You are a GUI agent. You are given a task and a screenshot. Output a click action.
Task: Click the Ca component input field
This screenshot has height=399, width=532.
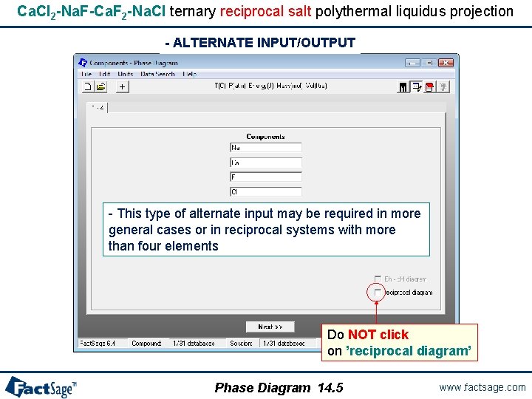pyautogui.click(x=266, y=163)
